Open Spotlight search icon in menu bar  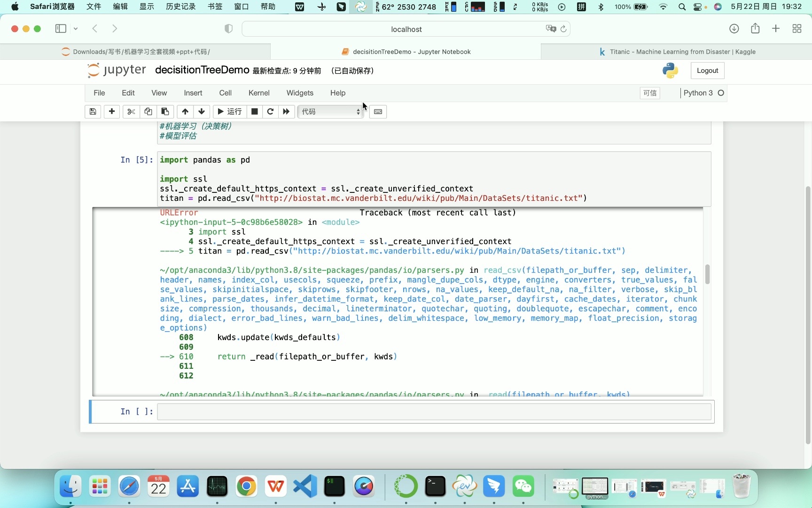tap(682, 7)
